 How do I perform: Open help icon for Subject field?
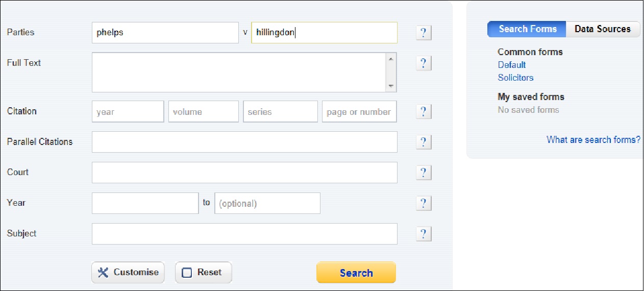(423, 234)
